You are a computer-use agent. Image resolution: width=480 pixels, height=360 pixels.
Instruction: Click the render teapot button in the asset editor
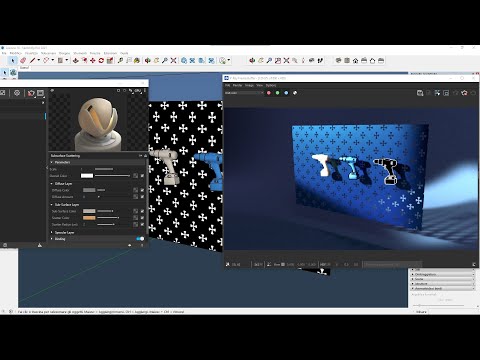coord(31,93)
